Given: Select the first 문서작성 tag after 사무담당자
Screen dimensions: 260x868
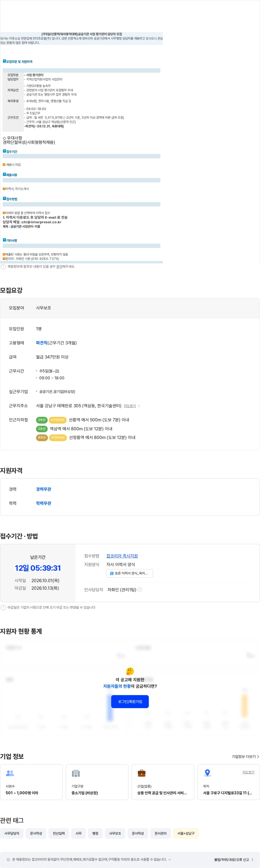Looking at the screenshot, I should [x=36, y=833].
